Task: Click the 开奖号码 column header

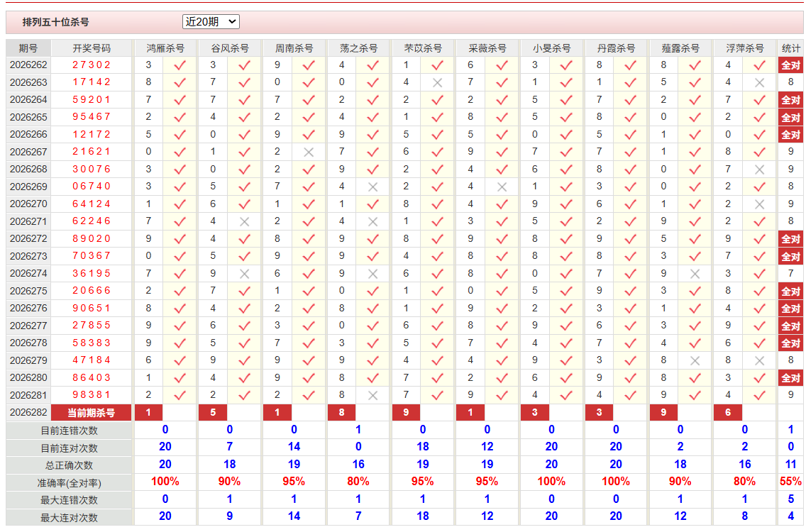Action: (x=92, y=48)
